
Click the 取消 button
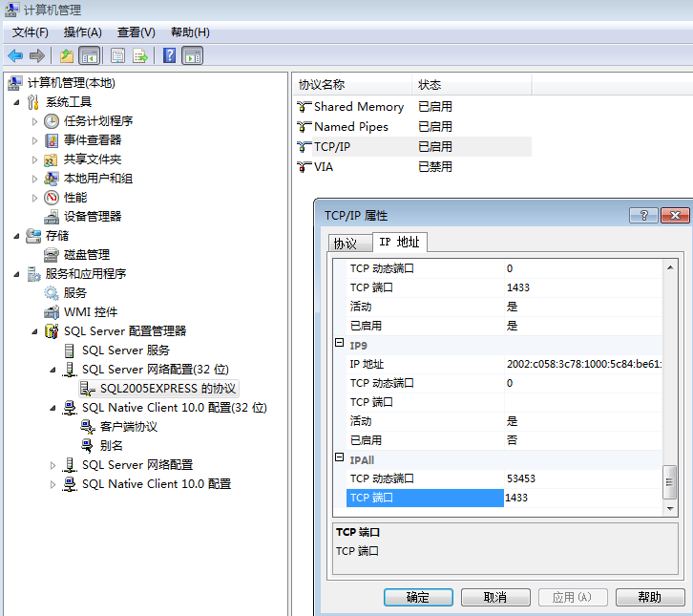tap(495, 598)
